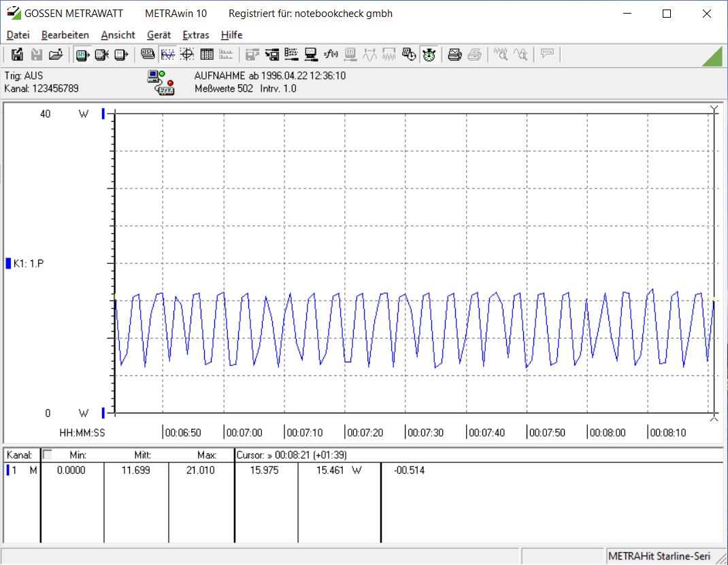
Task: Open the f(x) math function tool
Action: pos(331,55)
